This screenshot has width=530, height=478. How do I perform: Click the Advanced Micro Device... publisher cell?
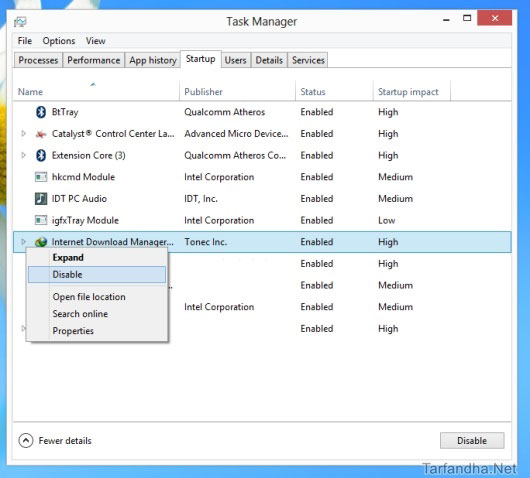[x=236, y=134]
